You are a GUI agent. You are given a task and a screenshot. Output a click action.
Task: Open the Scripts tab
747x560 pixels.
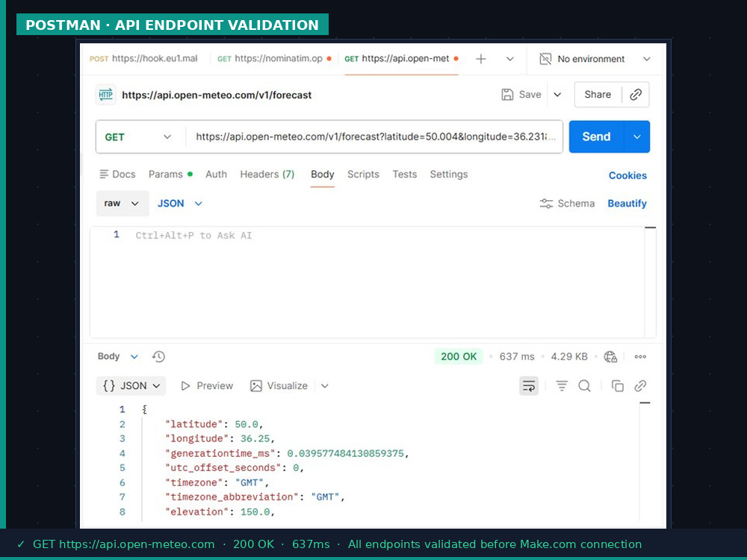(x=363, y=174)
